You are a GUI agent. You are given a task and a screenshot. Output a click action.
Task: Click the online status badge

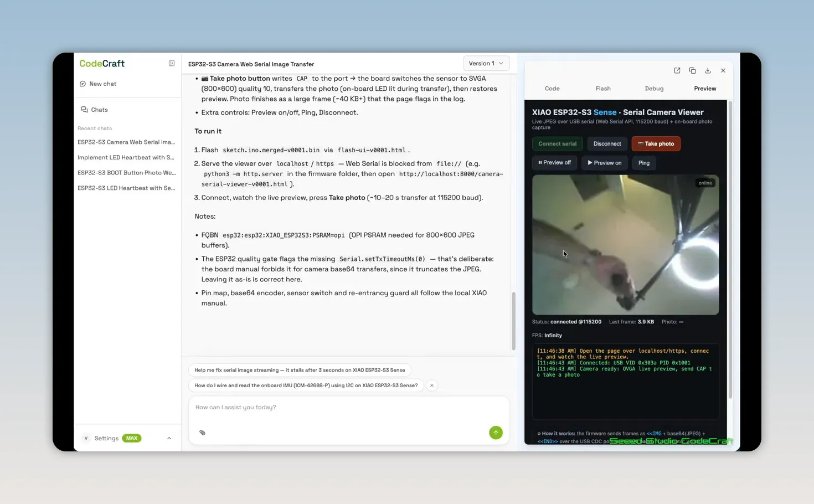coord(705,183)
